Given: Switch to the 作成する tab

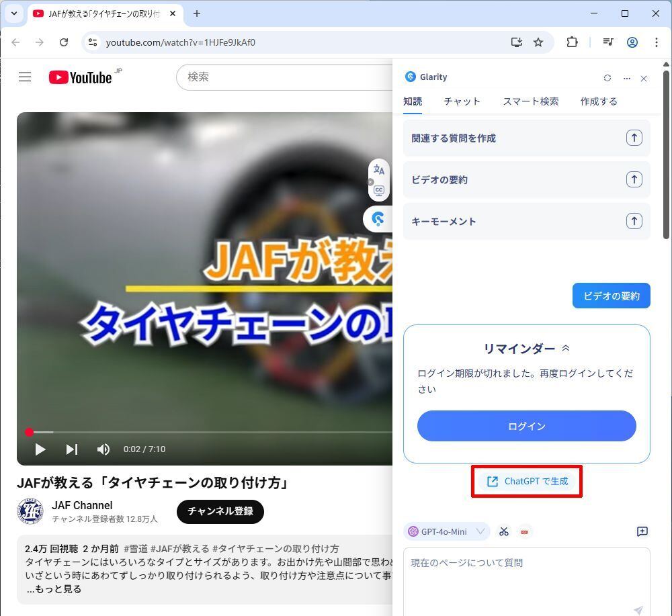Looking at the screenshot, I should tap(599, 101).
